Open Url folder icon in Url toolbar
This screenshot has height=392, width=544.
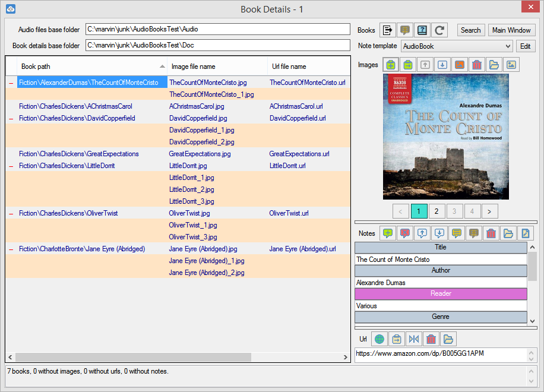click(x=448, y=339)
